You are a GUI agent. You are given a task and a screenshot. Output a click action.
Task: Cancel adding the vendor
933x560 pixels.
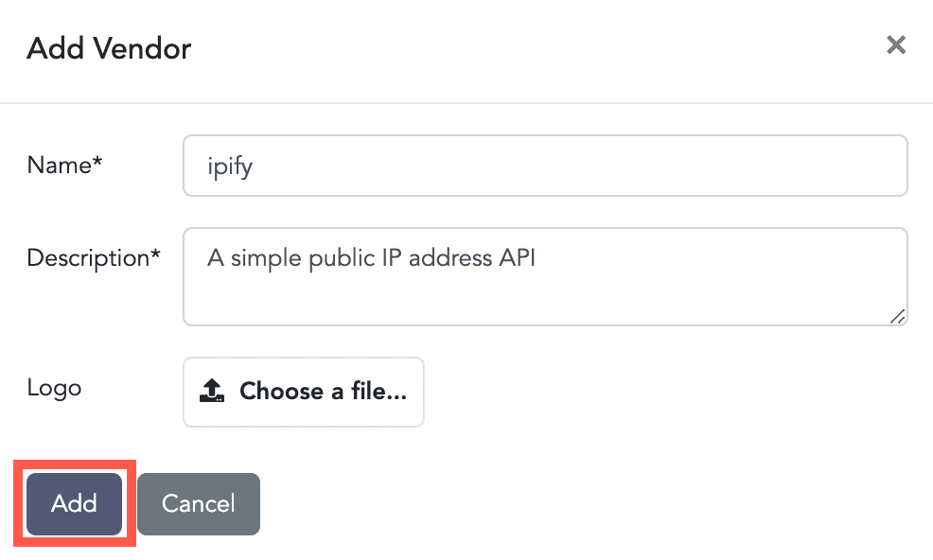198,503
